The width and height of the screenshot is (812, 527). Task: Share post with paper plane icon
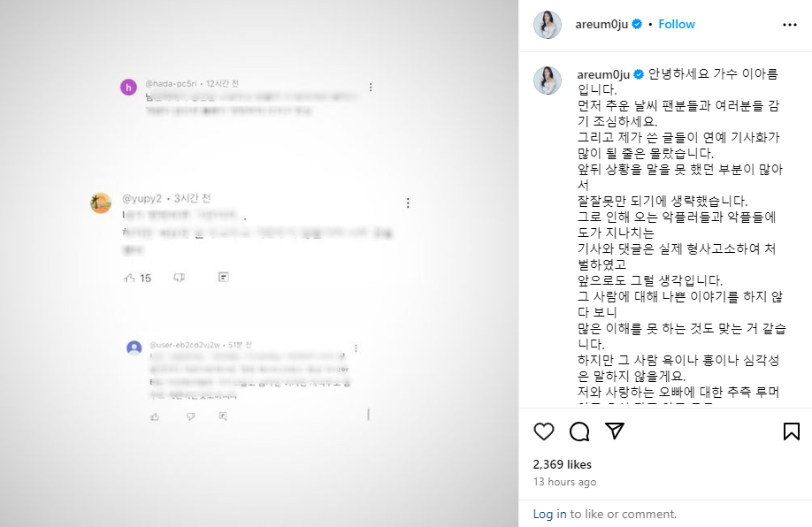[x=615, y=431]
